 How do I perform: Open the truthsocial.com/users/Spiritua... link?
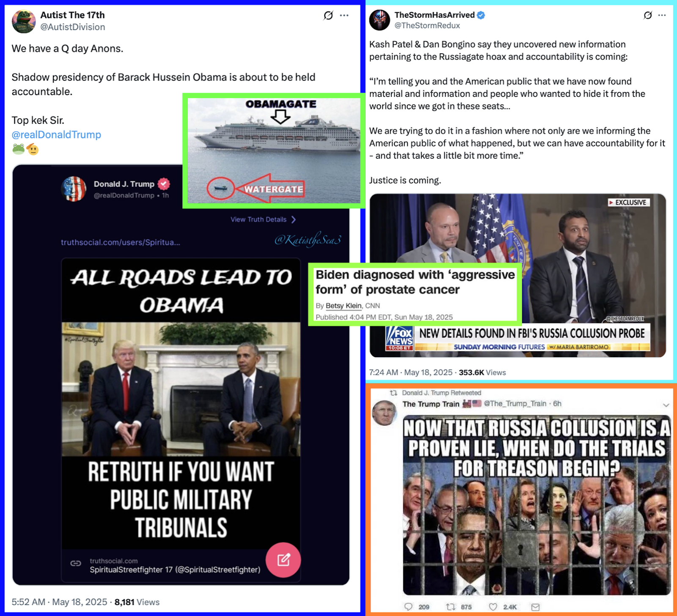120,242
